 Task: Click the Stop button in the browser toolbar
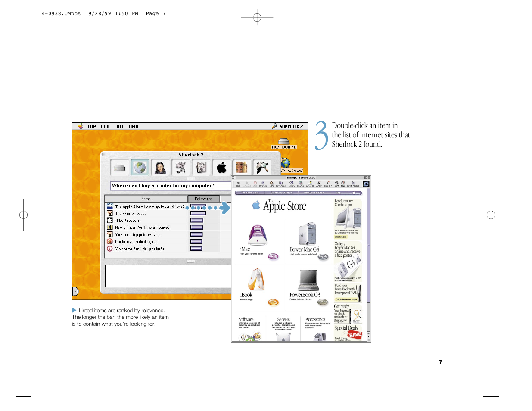255,184
